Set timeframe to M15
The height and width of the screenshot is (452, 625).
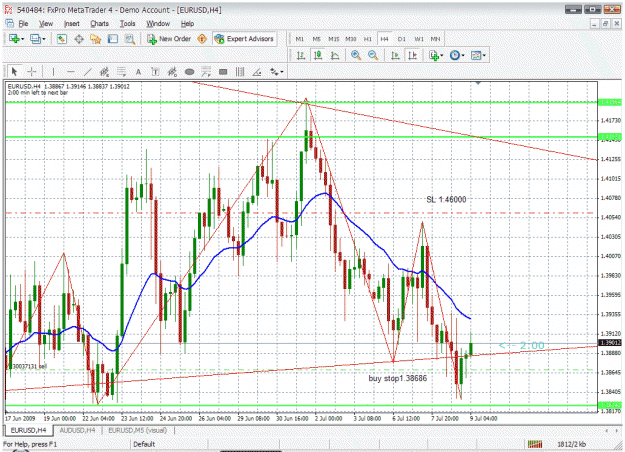[334, 39]
